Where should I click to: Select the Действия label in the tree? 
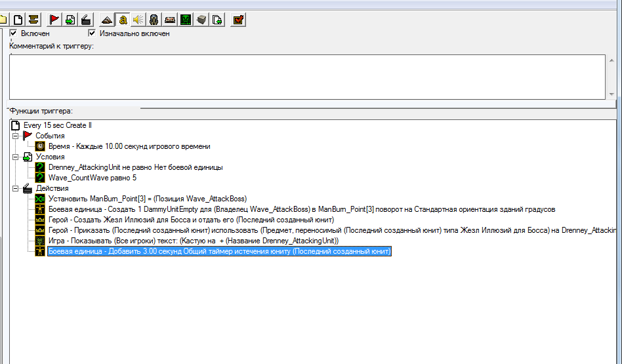click(52, 188)
